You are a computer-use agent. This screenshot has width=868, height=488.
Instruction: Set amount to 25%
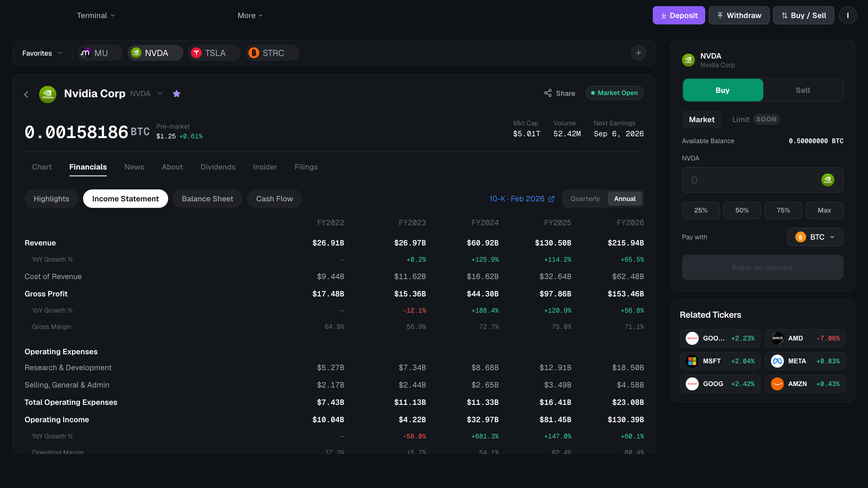tap(701, 210)
